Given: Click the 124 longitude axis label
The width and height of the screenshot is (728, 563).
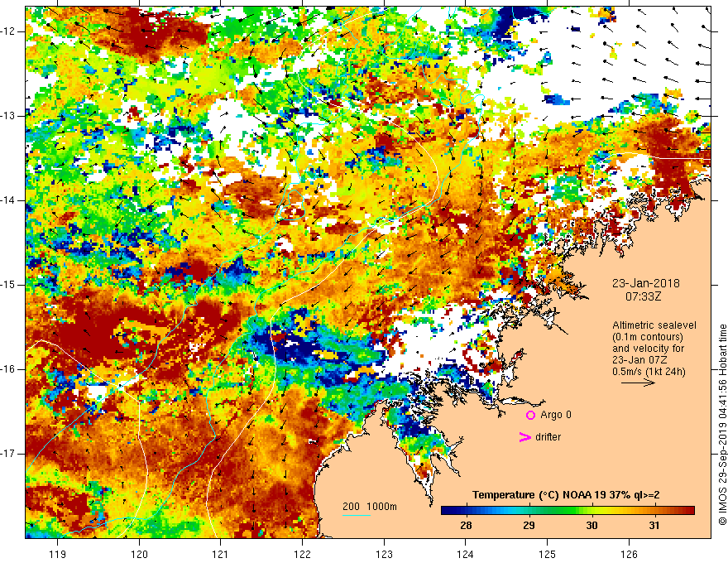Looking at the screenshot, I should point(466,554).
